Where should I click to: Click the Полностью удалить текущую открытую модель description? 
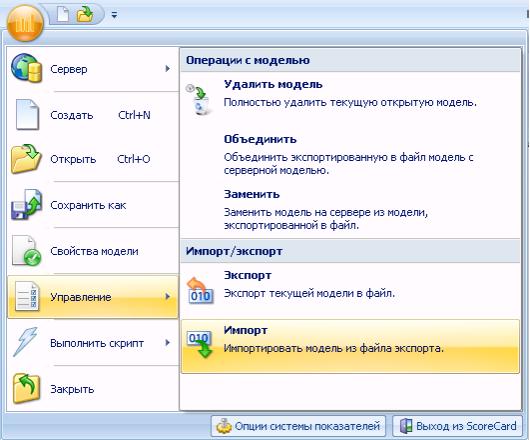pos(350,102)
